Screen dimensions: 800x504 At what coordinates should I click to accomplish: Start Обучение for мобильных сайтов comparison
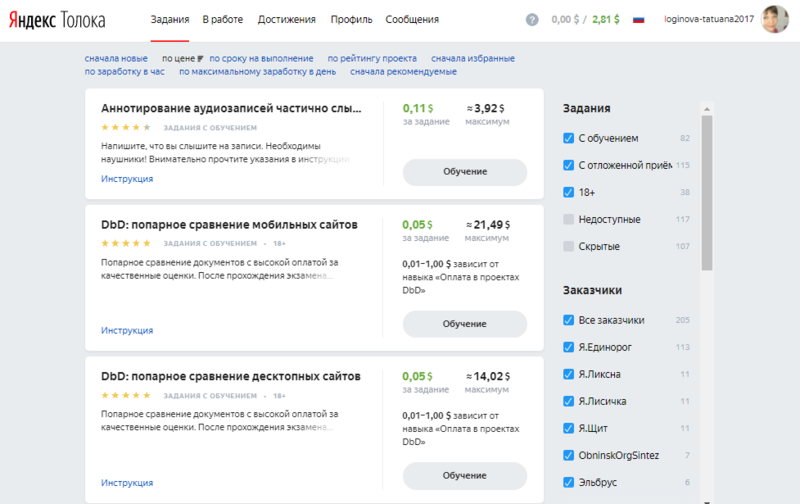click(465, 324)
